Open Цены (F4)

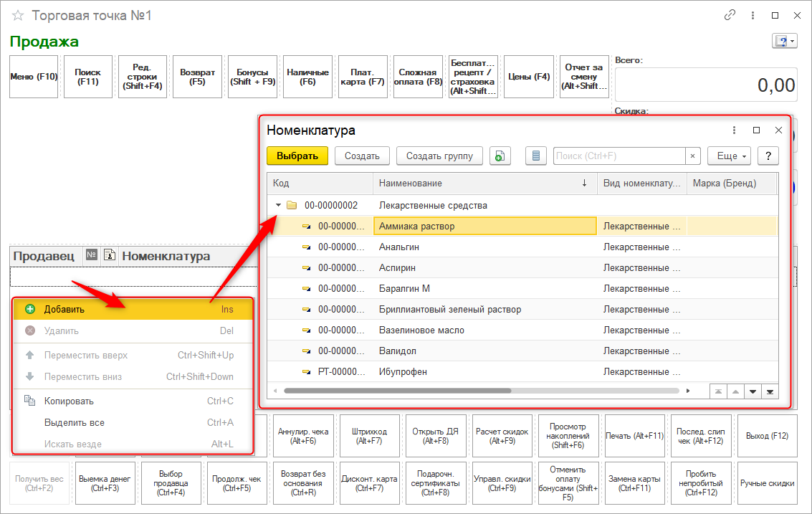[x=529, y=77]
